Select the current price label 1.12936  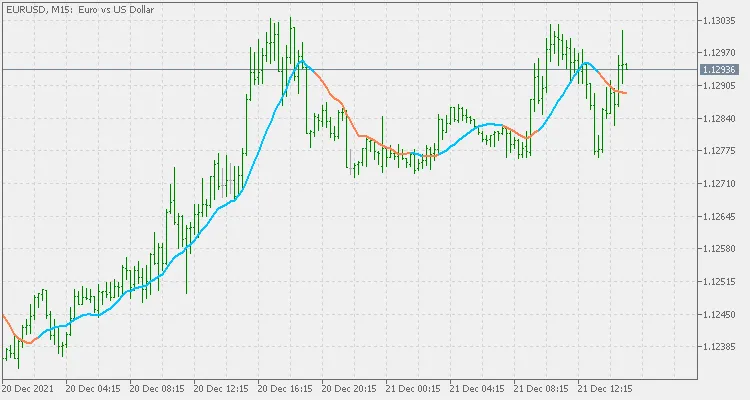pyautogui.click(x=720, y=69)
